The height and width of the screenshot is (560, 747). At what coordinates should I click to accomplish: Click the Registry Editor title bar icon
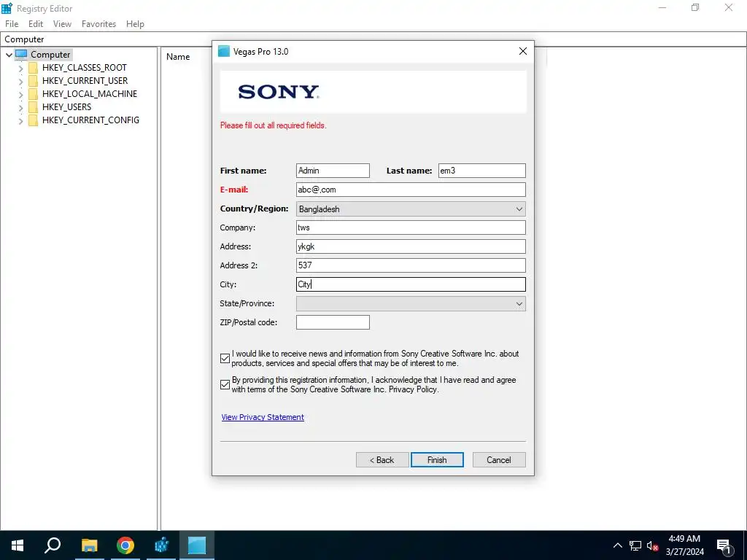7,8
